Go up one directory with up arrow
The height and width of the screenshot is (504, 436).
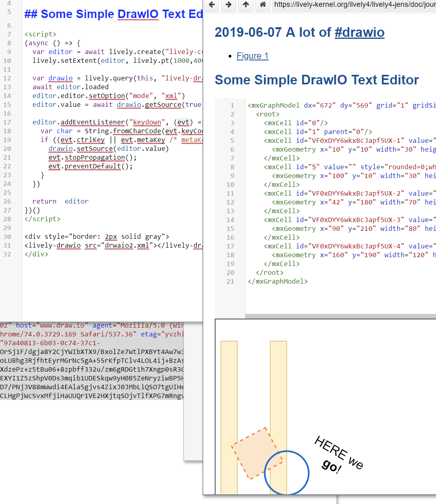click(246, 5)
